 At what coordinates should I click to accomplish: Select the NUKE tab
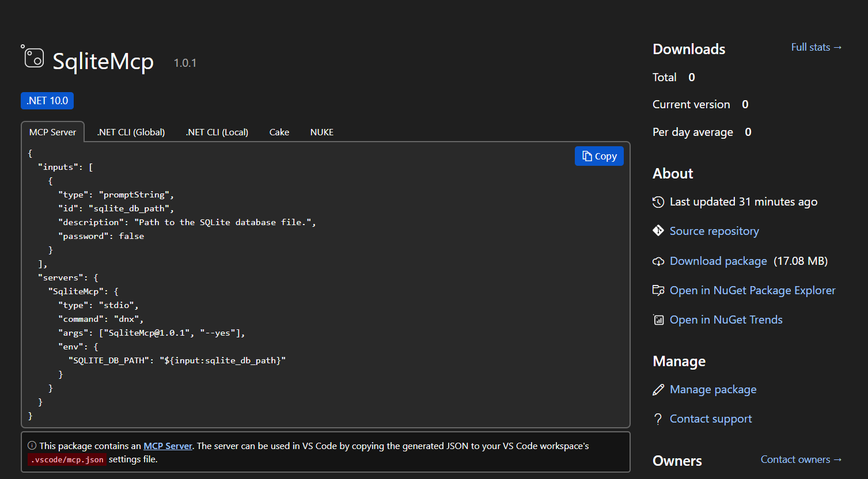pos(321,132)
